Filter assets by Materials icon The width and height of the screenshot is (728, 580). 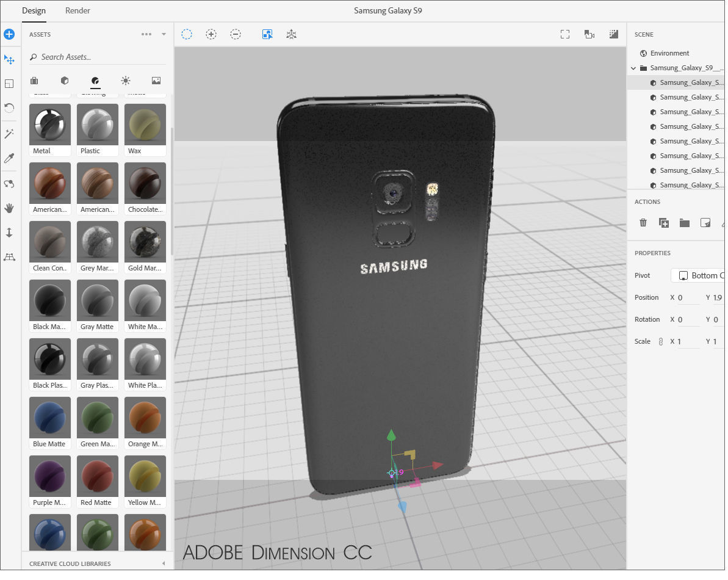[95, 81]
